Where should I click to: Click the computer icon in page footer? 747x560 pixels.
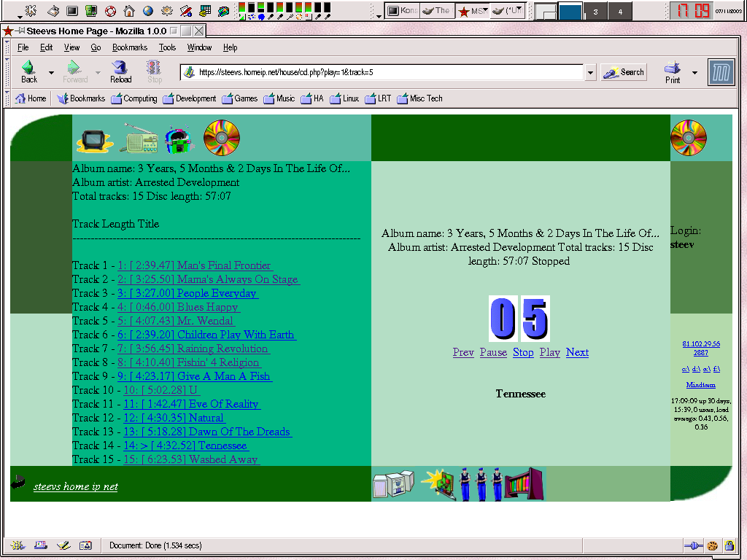[x=392, y=485]
